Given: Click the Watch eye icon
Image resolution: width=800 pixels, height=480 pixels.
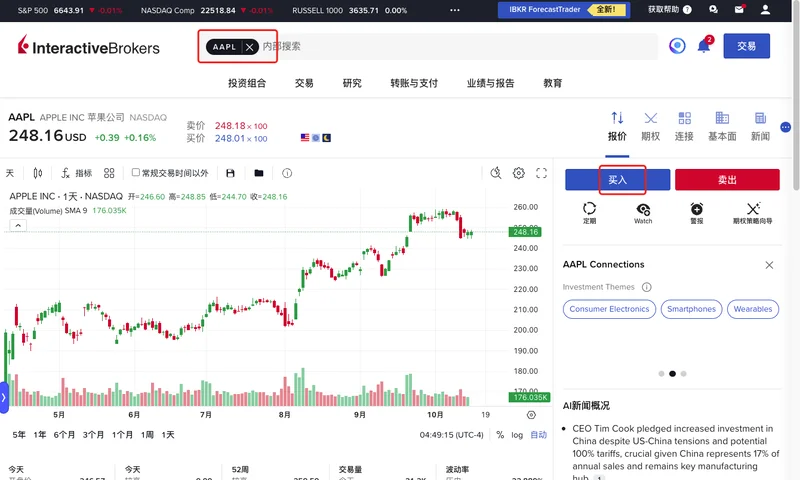Looking at the screenshot, I should tap(643, 209).
